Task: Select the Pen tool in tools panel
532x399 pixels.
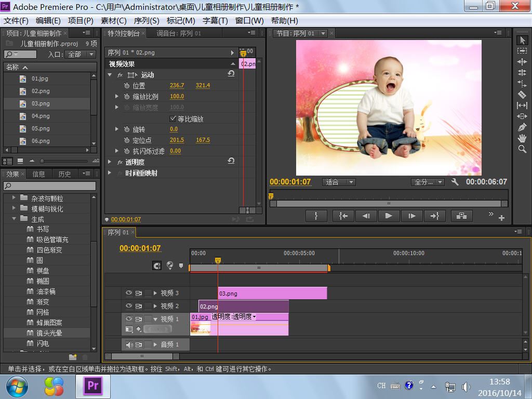Action: 522,127
